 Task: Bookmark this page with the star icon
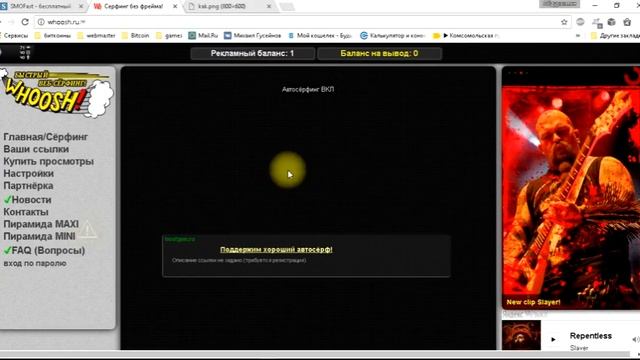[x=564, y=22]
